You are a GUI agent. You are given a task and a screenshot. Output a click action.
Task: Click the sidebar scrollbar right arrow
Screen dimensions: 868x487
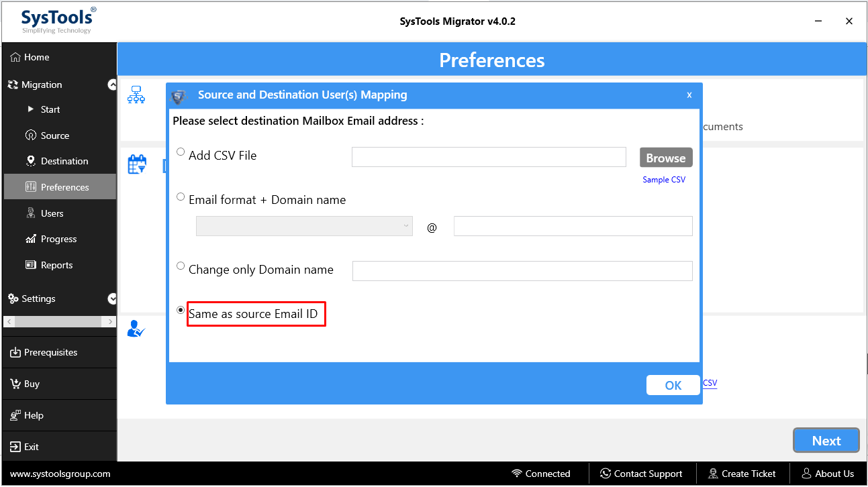(111, 322)
